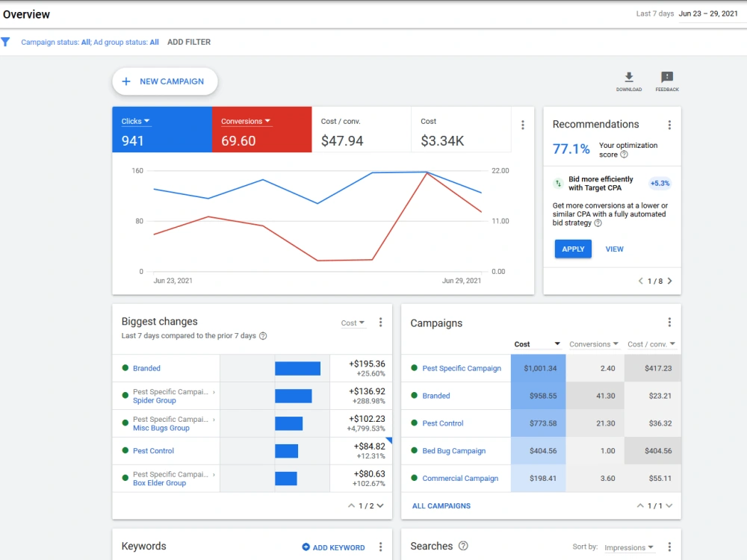Open Commercial Campaign link
The height and width of the screenshot is (560, 747).
[x=460, y=479]
